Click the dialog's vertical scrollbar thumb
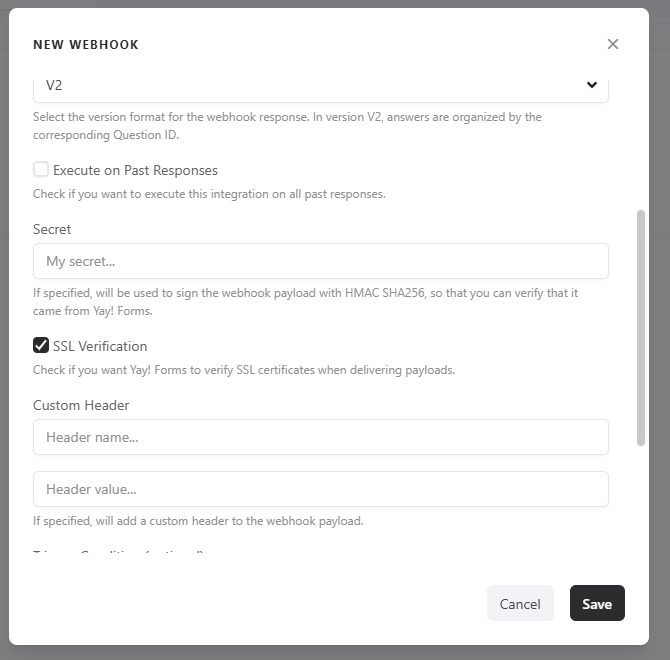Screen dimensions: 670x660 pyautogui.click(x=641, y=328)
